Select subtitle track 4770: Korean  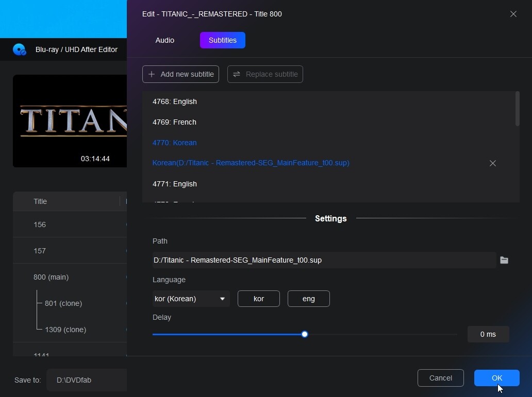point(174,143)
